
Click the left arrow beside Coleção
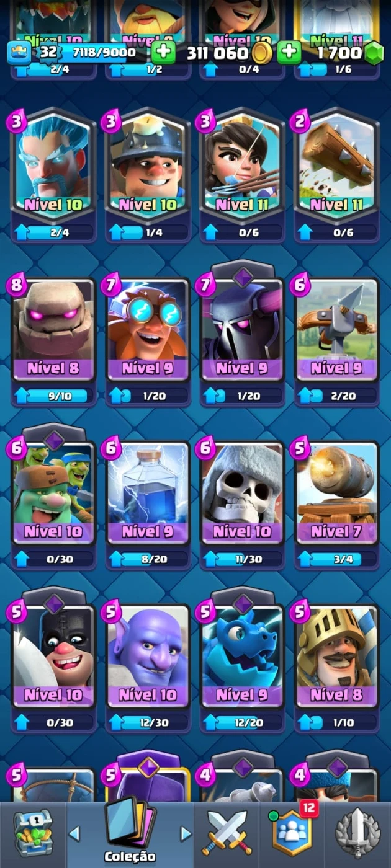pos(74,833)
